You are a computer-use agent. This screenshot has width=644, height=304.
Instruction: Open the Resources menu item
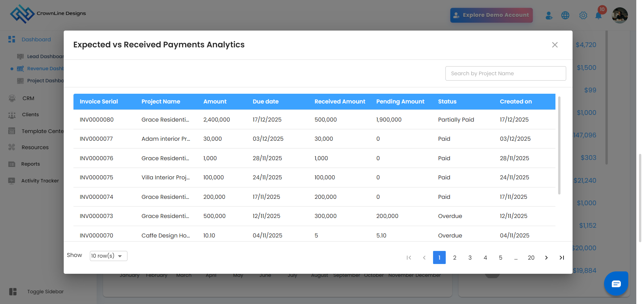pyautogui.click(x=35, y=147)
